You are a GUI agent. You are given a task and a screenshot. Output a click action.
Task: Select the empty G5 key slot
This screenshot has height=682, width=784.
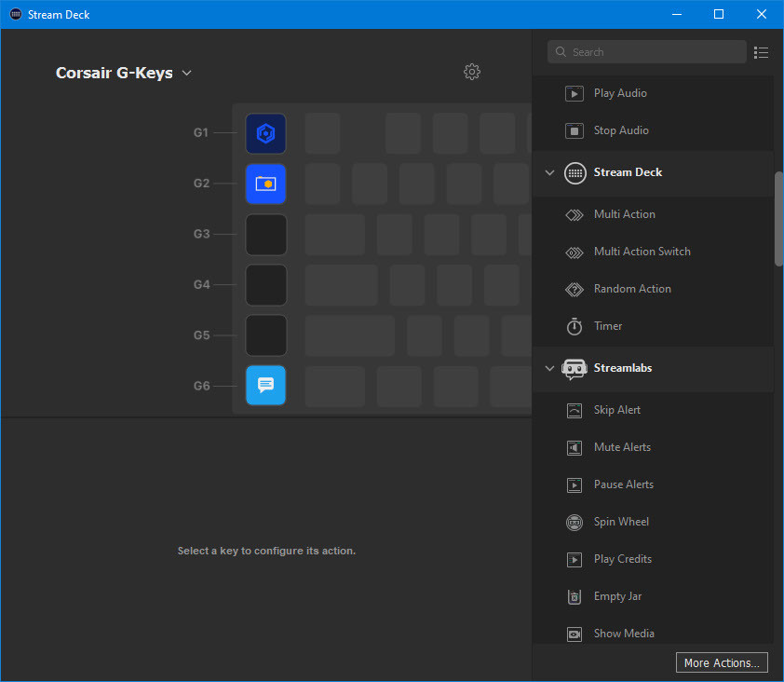point(265,335)
